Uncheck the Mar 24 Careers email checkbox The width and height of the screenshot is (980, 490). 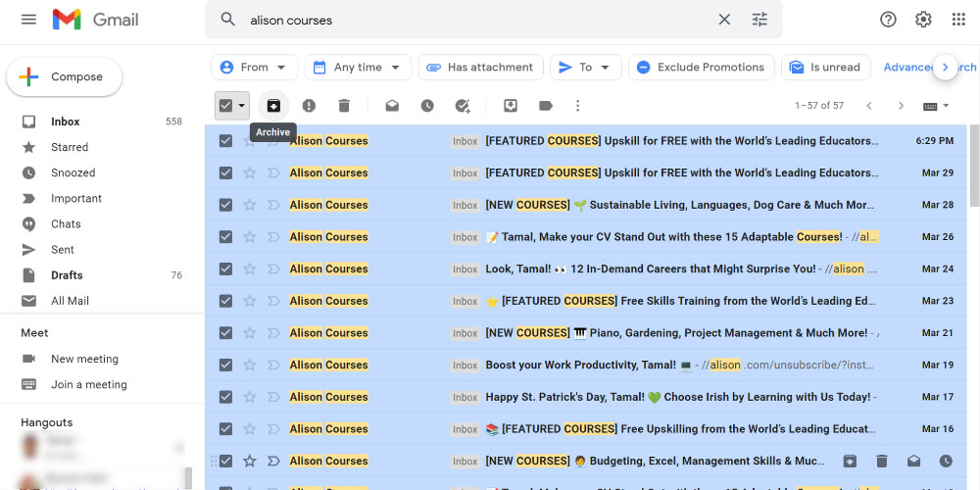tap(225, 269)
